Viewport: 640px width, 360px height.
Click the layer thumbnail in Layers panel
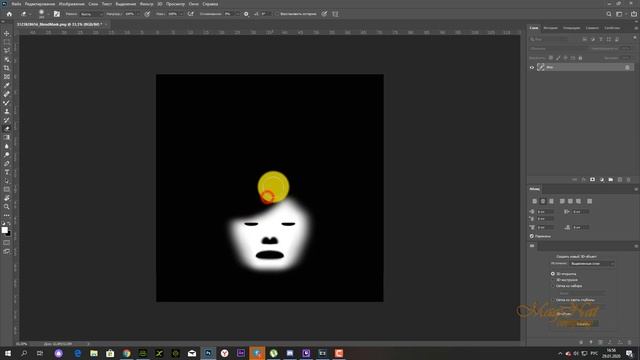pyautogui.click(x=541, y=67)
